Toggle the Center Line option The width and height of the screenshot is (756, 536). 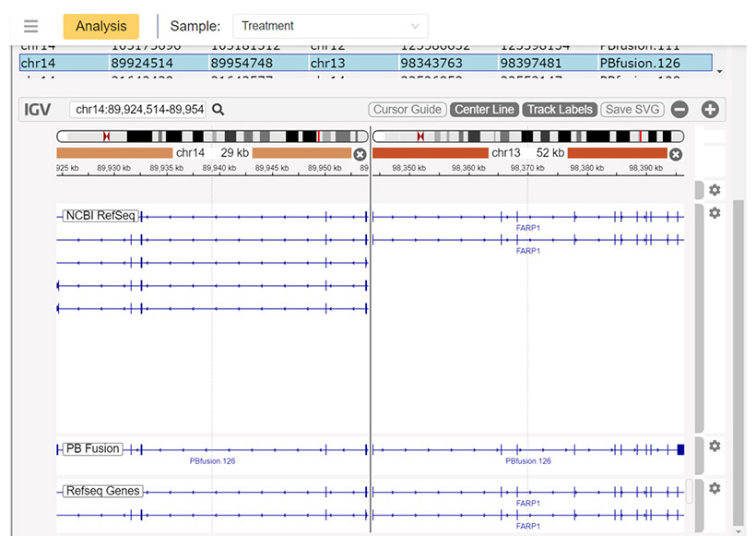(x=484, y=110)
